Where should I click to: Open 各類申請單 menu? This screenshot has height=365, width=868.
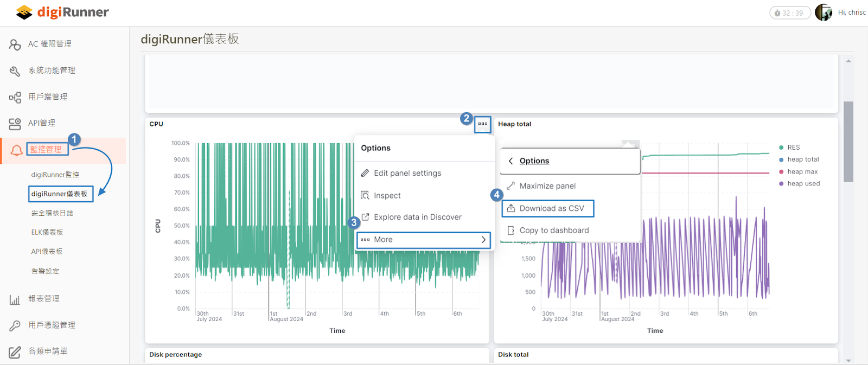pyautogui.click(x=48, y=351)
